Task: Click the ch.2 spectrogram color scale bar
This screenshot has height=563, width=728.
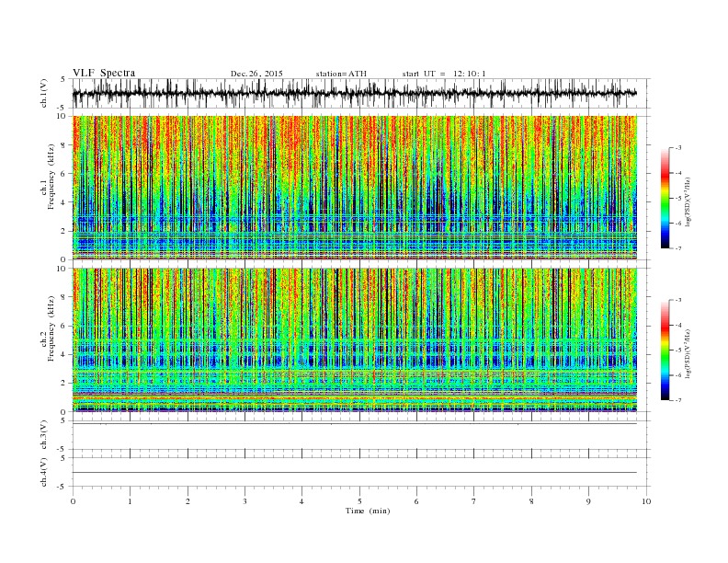Action: 665,350
